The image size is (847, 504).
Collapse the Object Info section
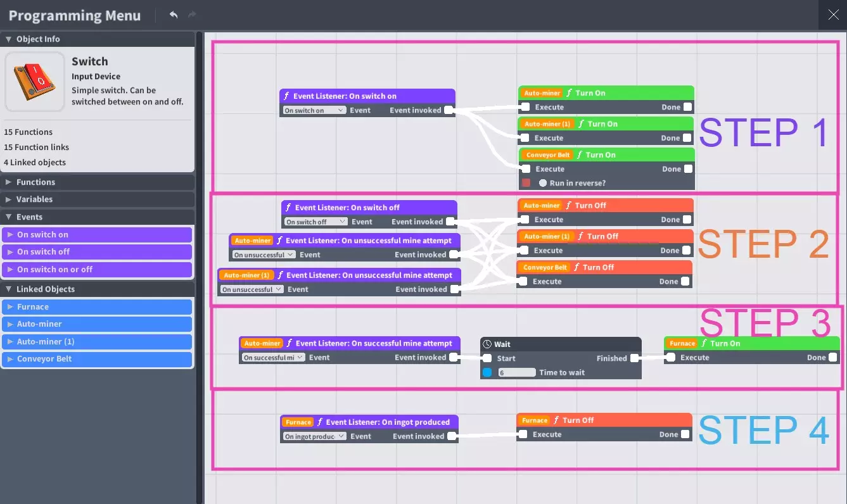(x=9, y=39)
